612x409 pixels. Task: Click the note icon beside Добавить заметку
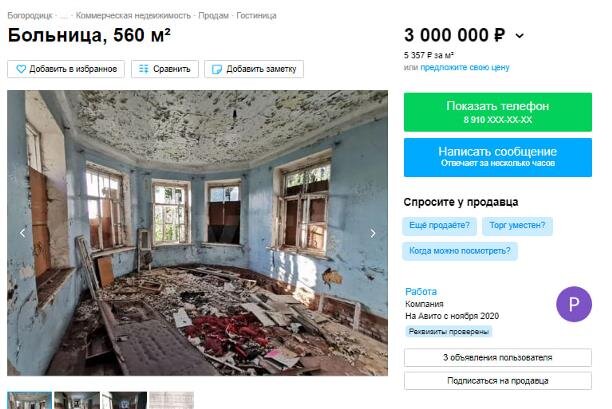point(217,69)
